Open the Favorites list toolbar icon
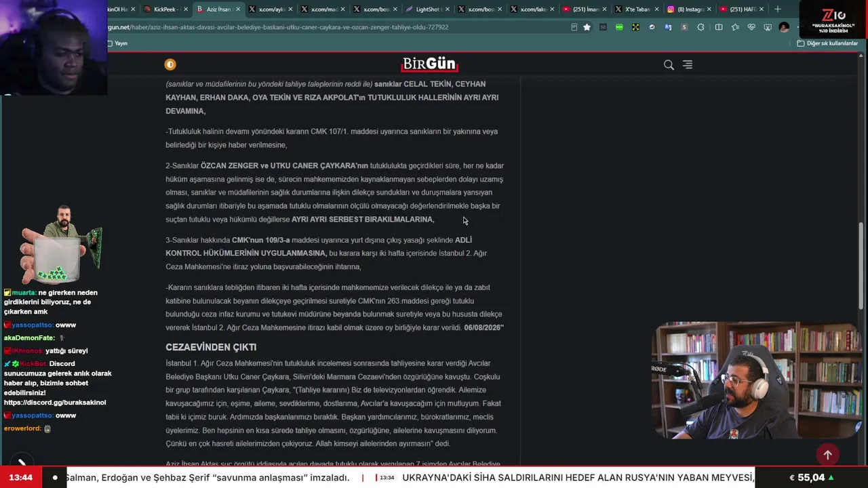Screen dimensions: 868x488 [735, 27]
